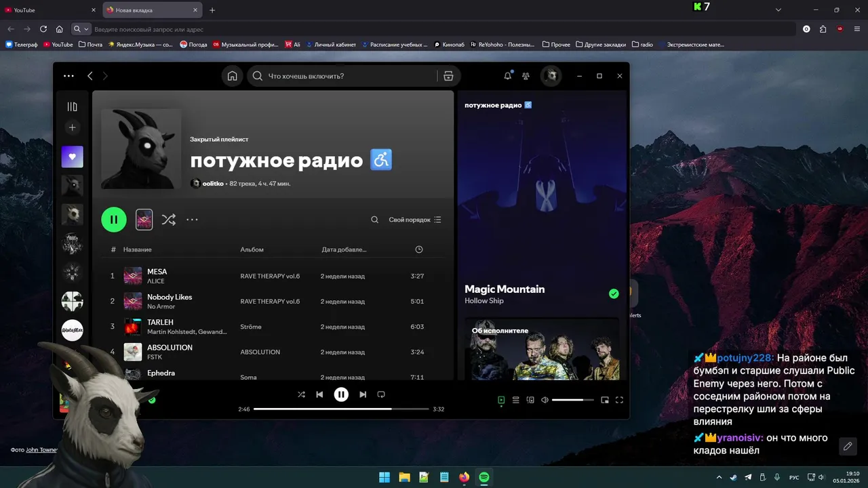Pause playlist with green button
868x488 pixels.
coord(114,220)
